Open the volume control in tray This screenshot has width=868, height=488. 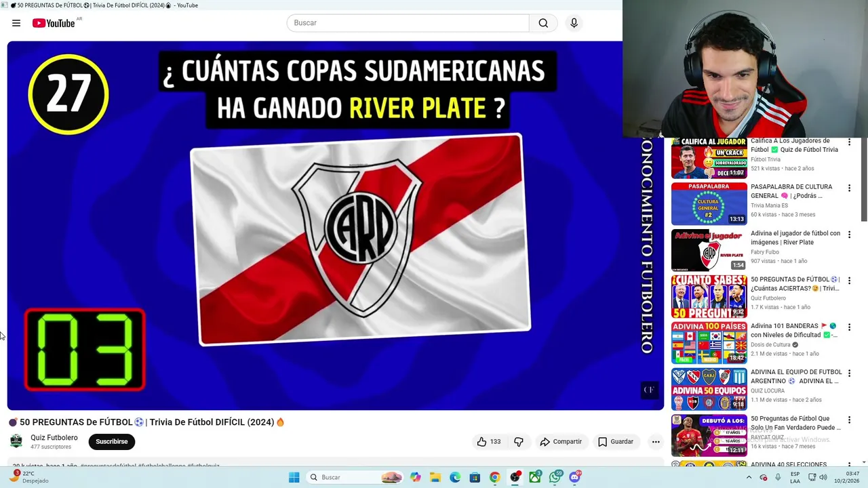click(x=823, y=478)
